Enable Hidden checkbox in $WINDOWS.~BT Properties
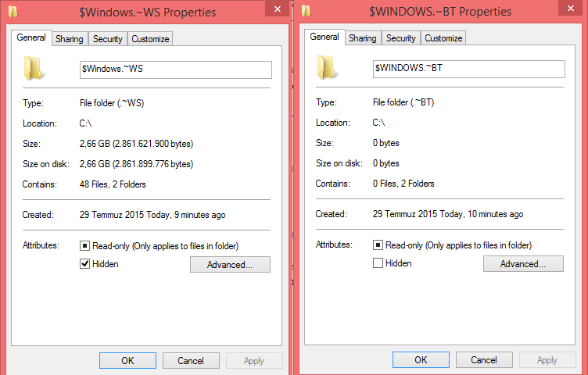The image size is (588, 375). pos(378,263)
